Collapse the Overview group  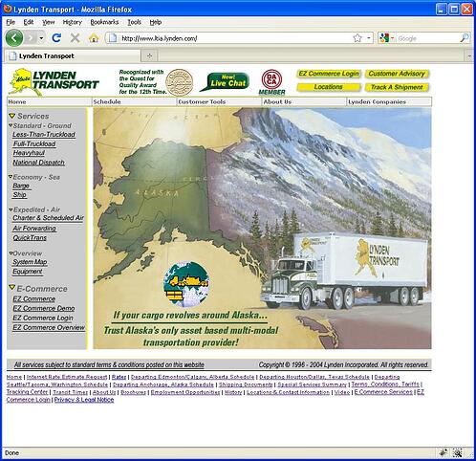point(11,253)
